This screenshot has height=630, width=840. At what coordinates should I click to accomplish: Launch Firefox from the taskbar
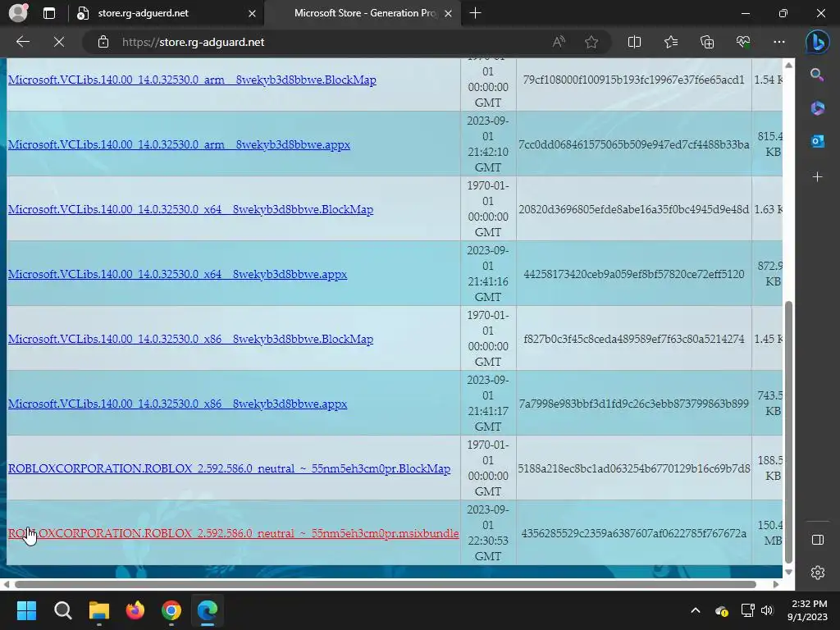click(x=135, y=610)
